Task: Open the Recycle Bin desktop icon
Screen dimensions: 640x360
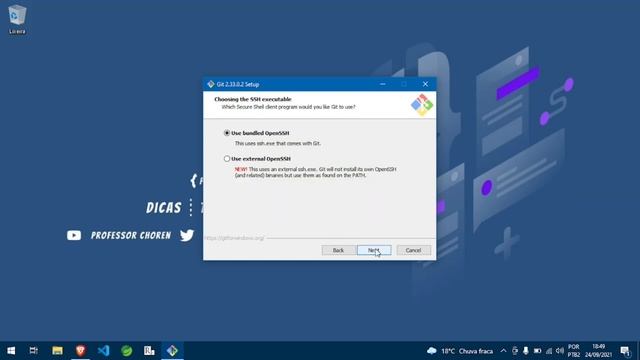Action: point(17,19)
